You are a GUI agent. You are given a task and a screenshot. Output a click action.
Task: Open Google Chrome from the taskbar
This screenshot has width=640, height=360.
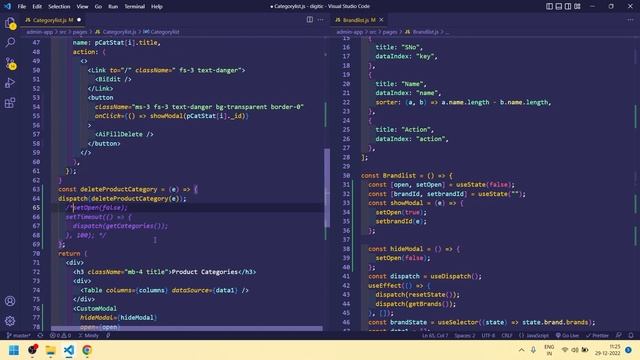pos(87,350)
